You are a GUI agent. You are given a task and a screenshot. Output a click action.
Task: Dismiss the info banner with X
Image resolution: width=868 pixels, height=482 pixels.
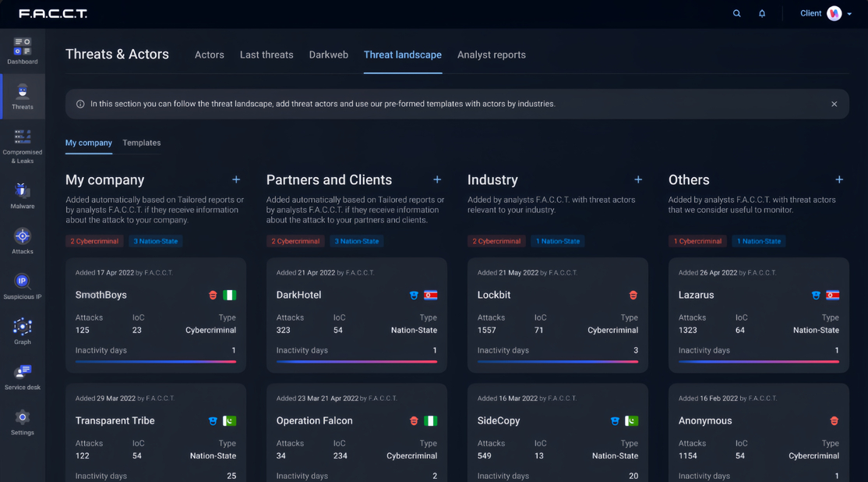coord(834,104)
